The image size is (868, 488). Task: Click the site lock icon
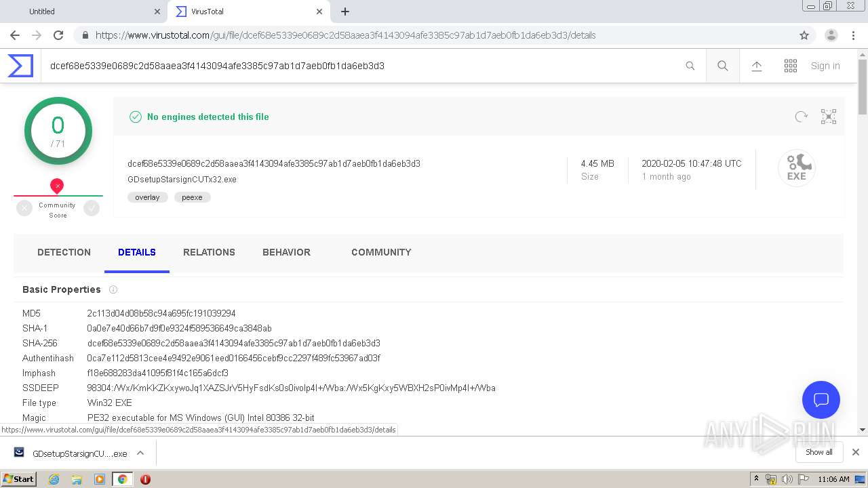coord(85,35)
